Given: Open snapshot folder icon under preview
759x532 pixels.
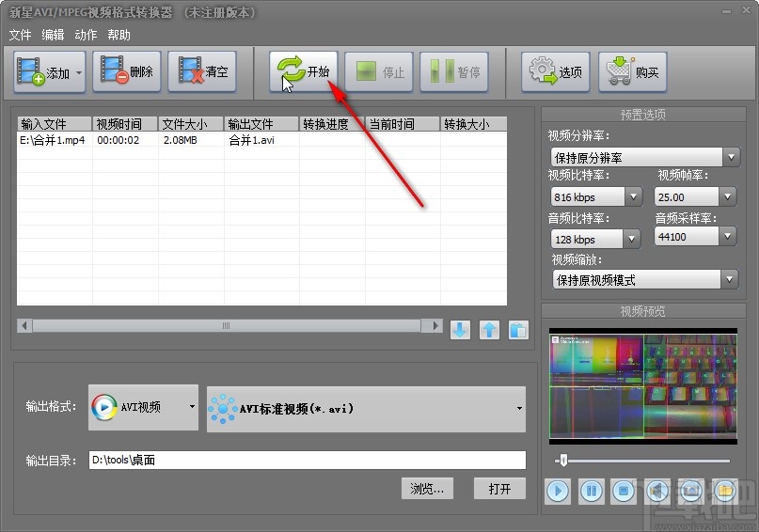Looking at the screenshot, I should pos(724,492).
